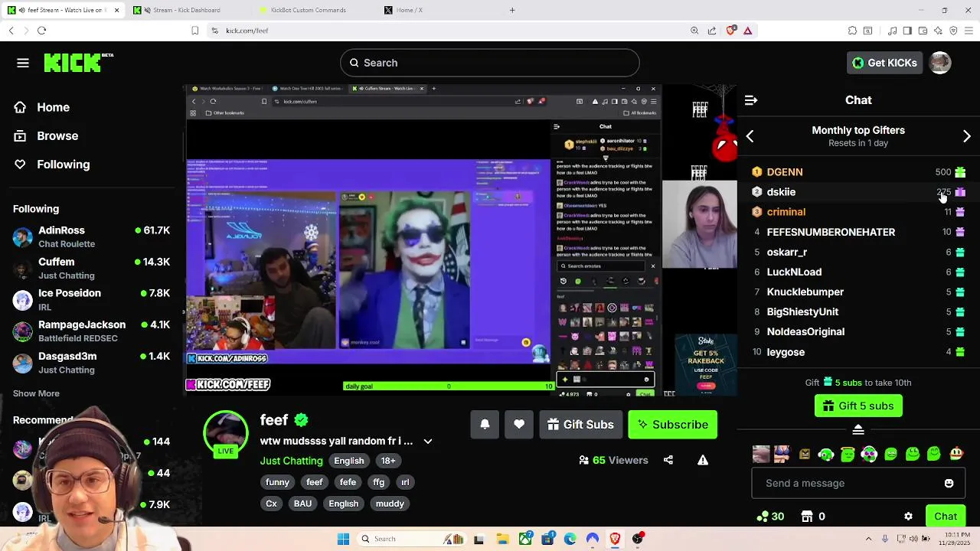Click the BAU tag

(x=302, y=504)
